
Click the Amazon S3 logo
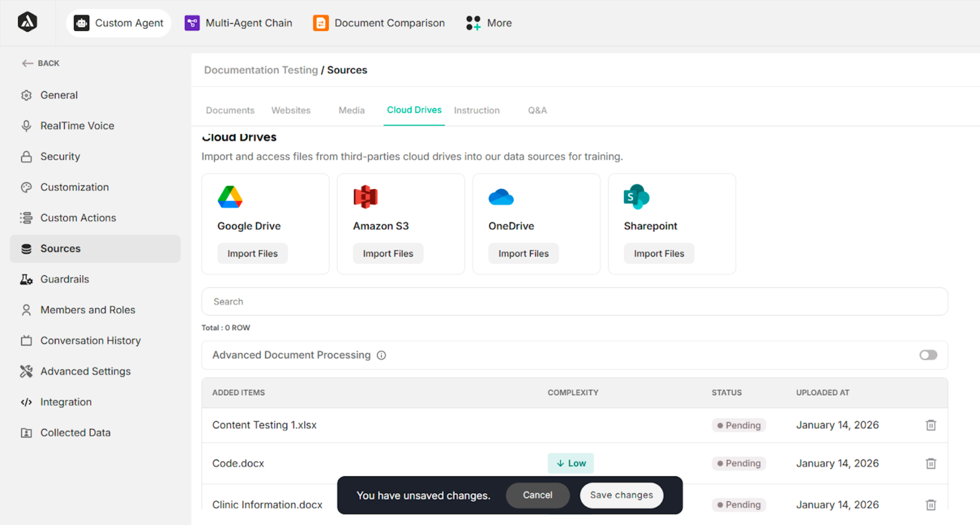coord(365,197)
